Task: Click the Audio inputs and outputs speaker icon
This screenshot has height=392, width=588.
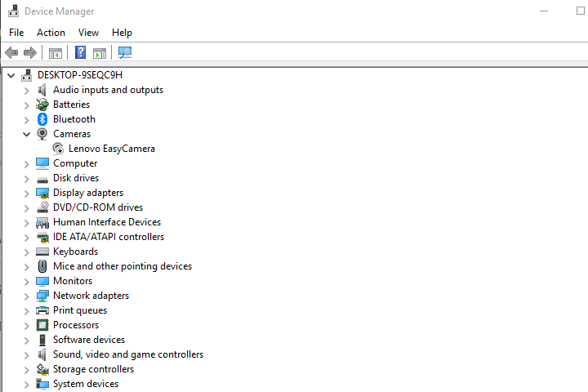Action: tap(42, 90)
